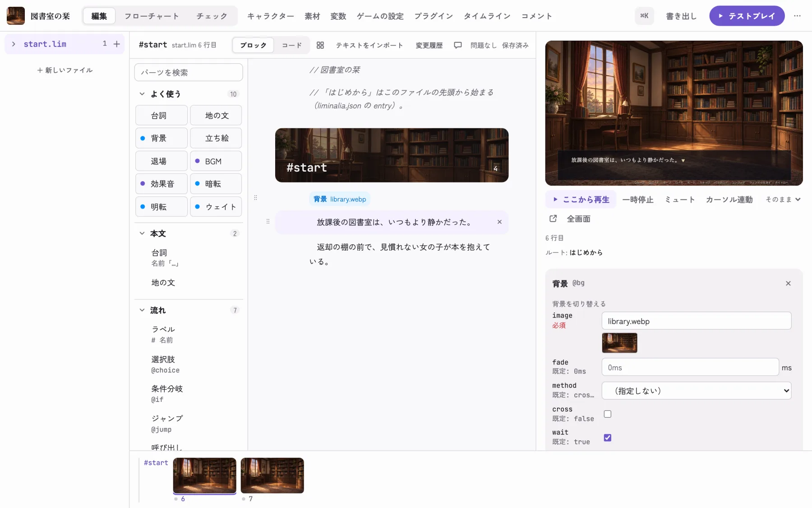
Task: Click the comment bubble icon beside 変更履歴
Action: coord(458,45)
